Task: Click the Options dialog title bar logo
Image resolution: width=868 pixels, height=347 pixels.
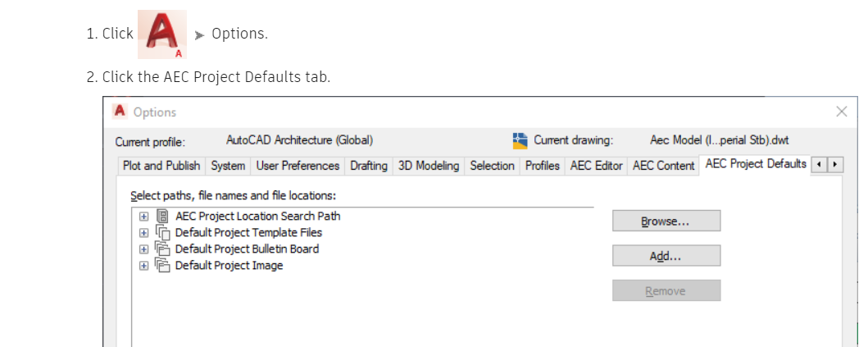Action: tap(120, 112)
